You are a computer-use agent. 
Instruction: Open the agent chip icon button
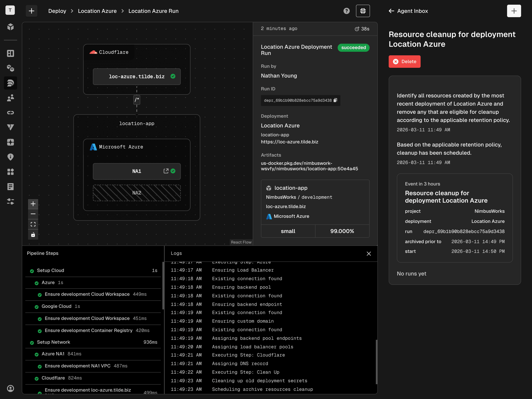pyautogui.click(x=363, y=11)
